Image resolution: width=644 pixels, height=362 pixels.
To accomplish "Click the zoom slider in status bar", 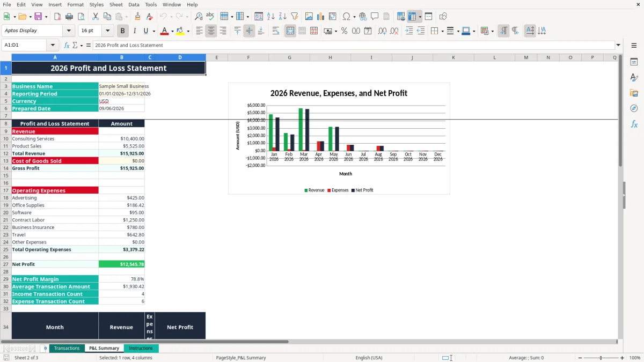I will 601,358.
